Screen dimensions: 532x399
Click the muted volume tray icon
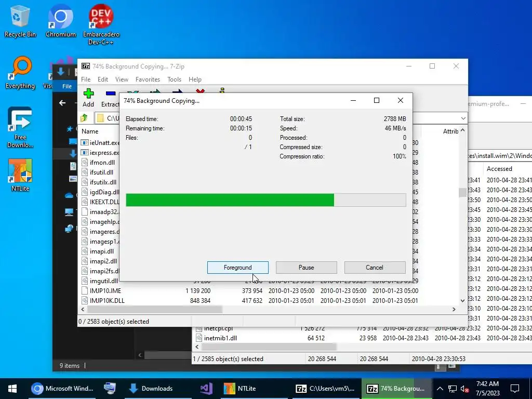464,389
